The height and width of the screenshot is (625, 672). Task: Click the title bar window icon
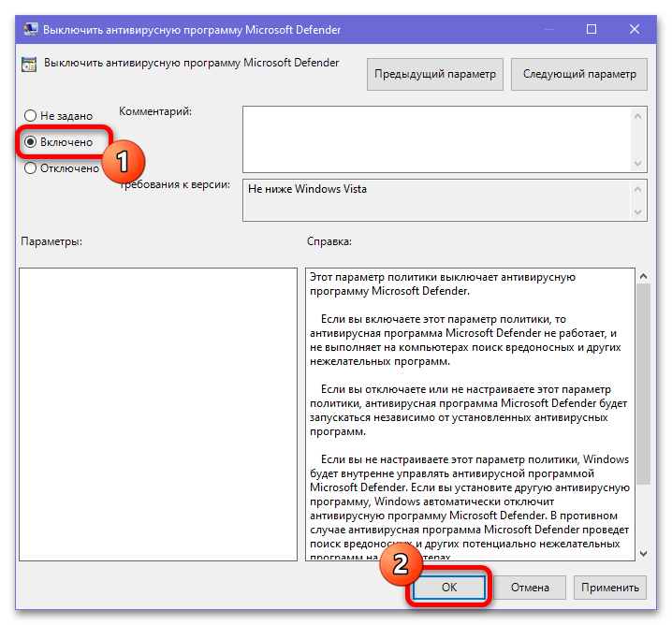pos(31,30)
